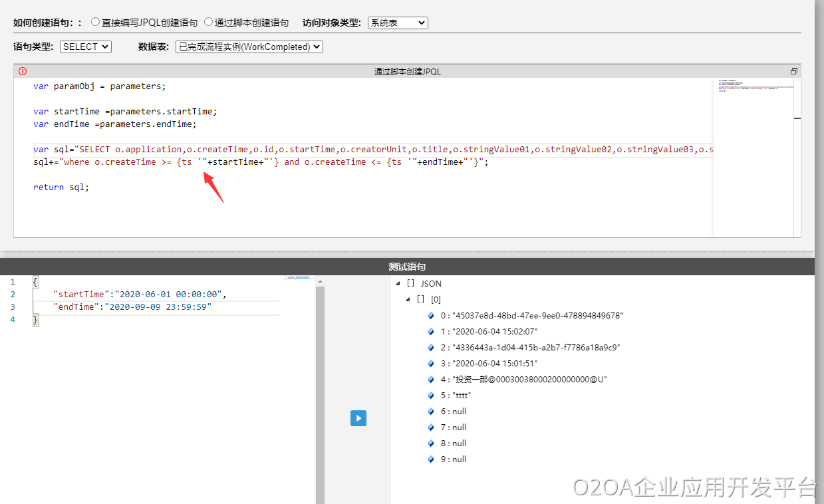The height and width of the screenshot is (504, 824).
Task: Select the 直接编写JPQL创建语句 radio option
Action: [96, 22]
